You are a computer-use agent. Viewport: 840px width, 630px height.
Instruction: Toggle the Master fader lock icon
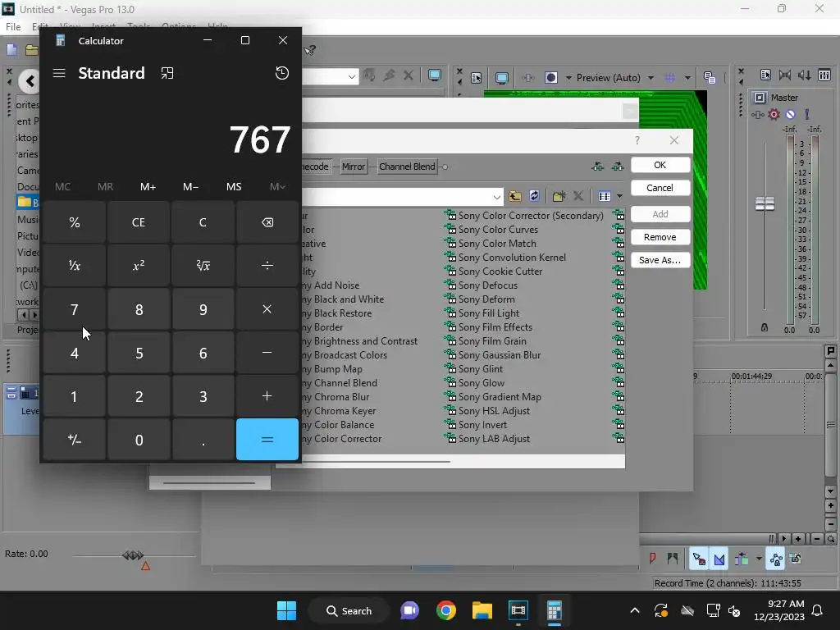pos(765,327)
